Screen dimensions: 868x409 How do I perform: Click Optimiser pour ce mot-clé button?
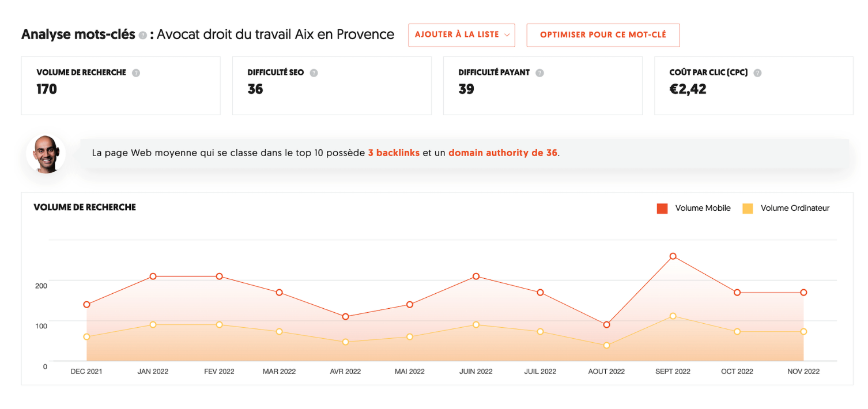tap(603, 35)
